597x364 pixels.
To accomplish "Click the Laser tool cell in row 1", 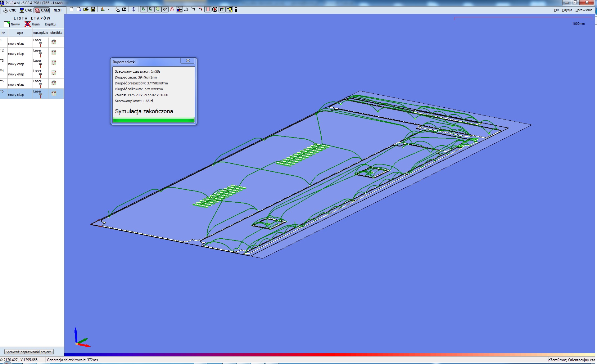I will (40, 42).
